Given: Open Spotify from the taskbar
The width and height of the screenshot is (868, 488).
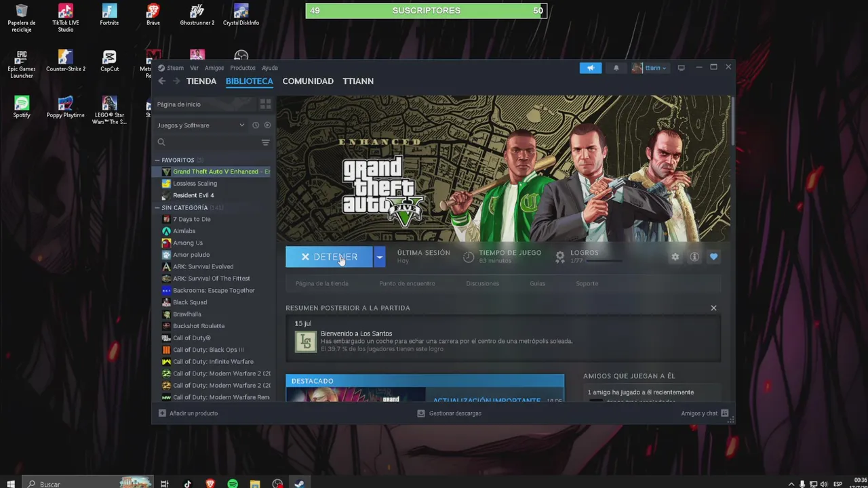Looking at the screenshot, I should (233, 484).
